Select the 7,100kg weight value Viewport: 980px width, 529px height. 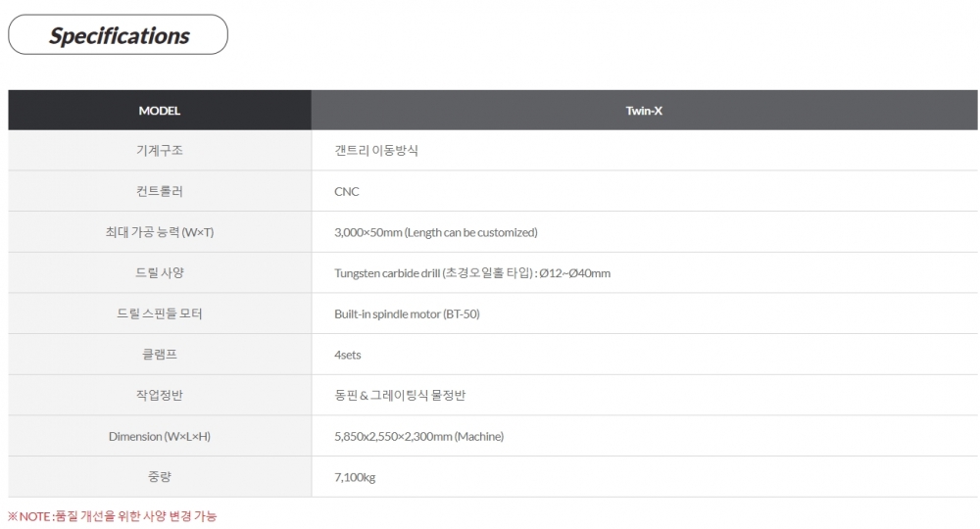[x=355, y=477]
